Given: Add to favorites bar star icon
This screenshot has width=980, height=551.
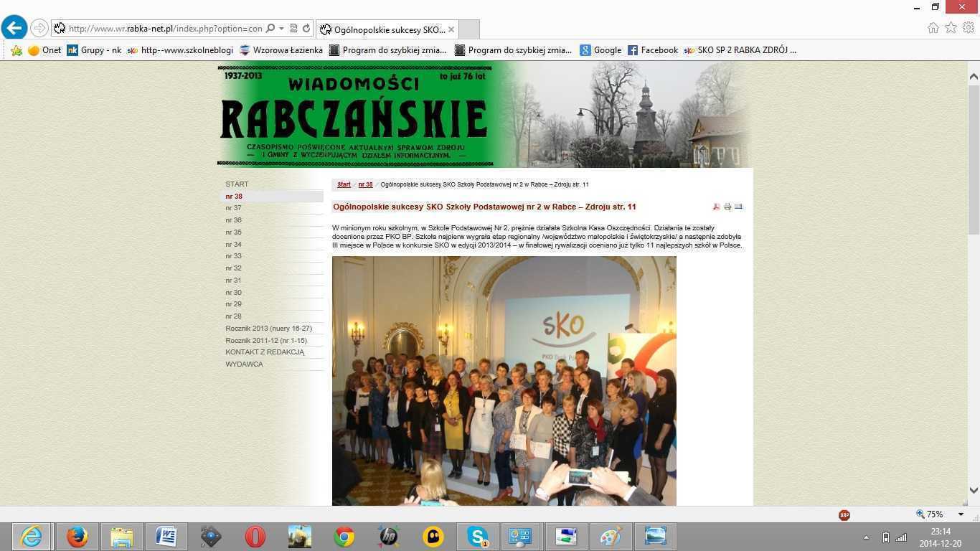Looking at the screenshot, I should (17, 50).
